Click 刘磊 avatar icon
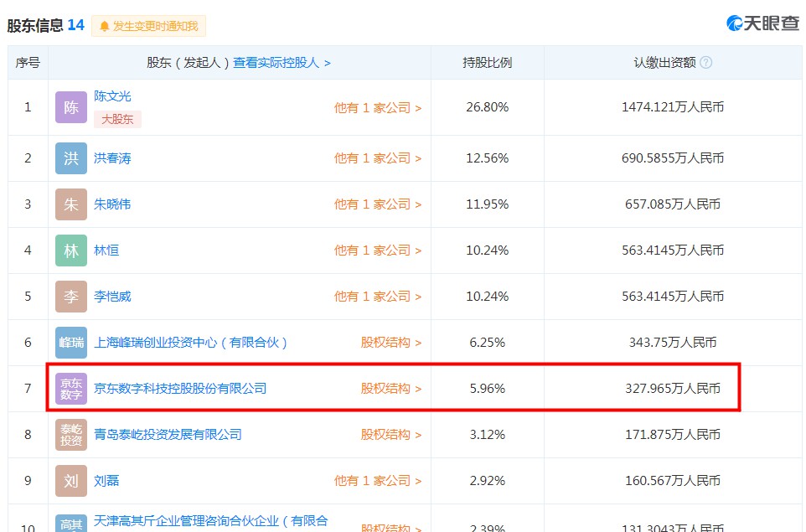The image size is (806, 532). pos(71,481)
